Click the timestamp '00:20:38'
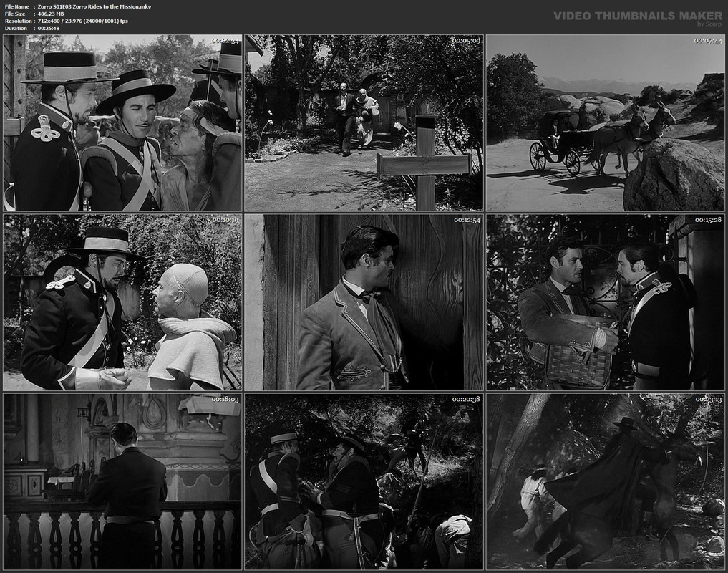This screenshot has width=728, height=573. coord(467,399)
